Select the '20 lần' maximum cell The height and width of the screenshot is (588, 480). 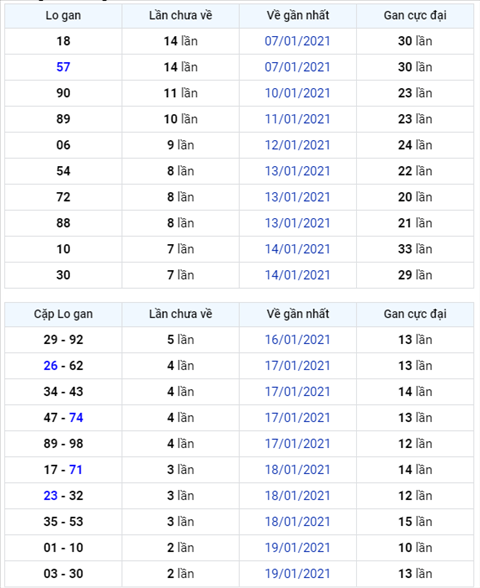point(415,197)
